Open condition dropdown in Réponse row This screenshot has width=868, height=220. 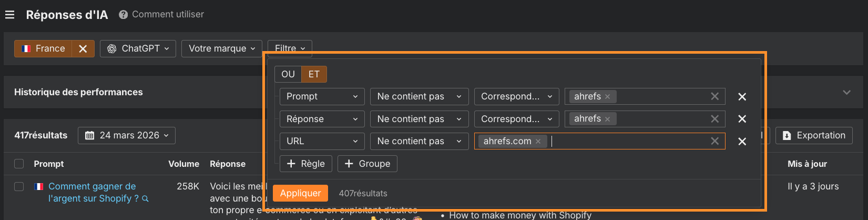click(419, 119)
